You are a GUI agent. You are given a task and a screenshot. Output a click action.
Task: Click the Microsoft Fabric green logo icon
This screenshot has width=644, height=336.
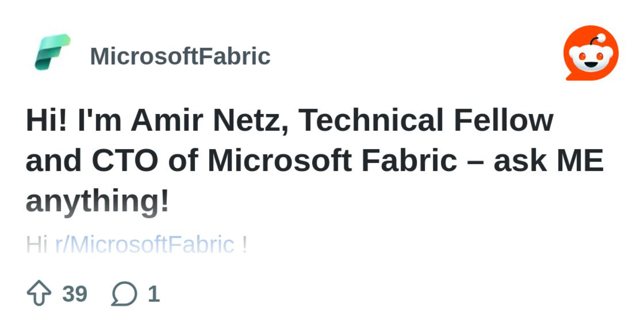coord(52,52)
